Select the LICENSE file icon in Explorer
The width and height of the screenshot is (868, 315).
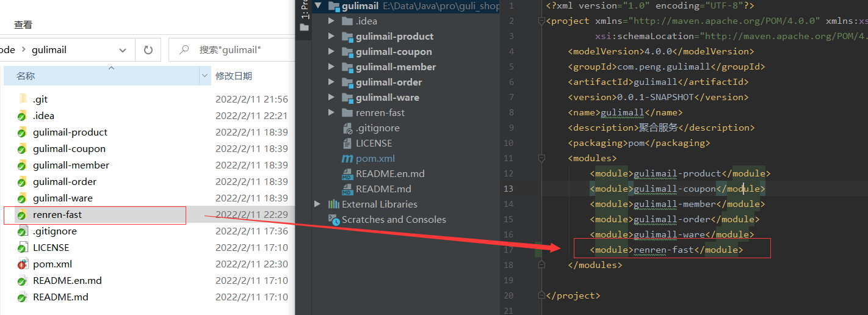[x=23, y=247]
